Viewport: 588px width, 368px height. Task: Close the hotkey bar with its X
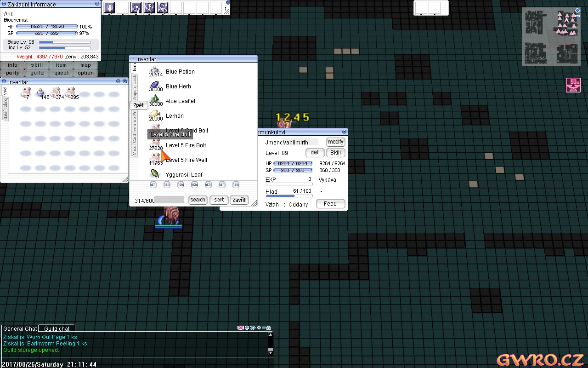pos(228,2)
